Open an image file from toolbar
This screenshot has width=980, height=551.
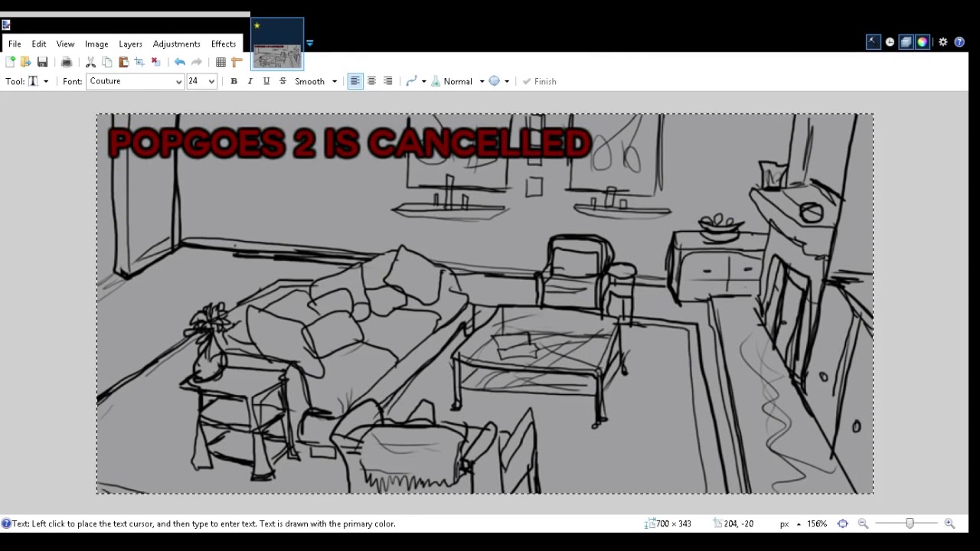coord(26,62)
